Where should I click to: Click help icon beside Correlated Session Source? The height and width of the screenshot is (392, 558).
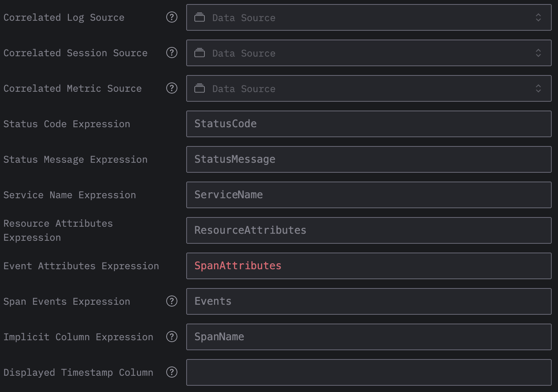tap(172, 53)
